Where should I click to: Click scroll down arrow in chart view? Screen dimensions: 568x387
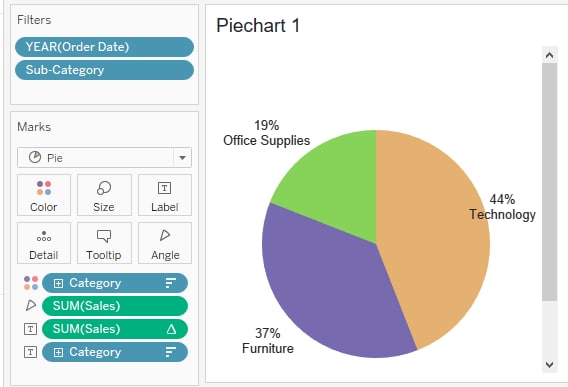pyautogui.click(x=550, y=364)
